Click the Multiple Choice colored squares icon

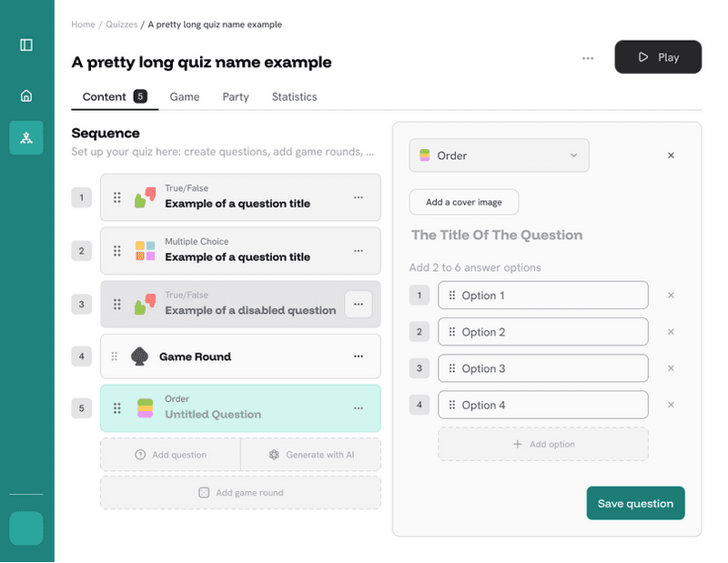145,251
